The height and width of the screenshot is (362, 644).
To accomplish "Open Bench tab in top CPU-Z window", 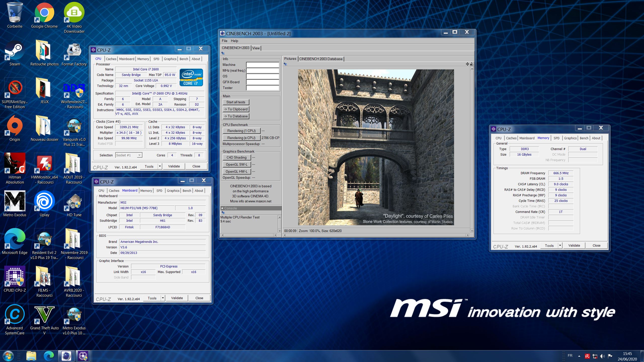I will tap(184, 59).
